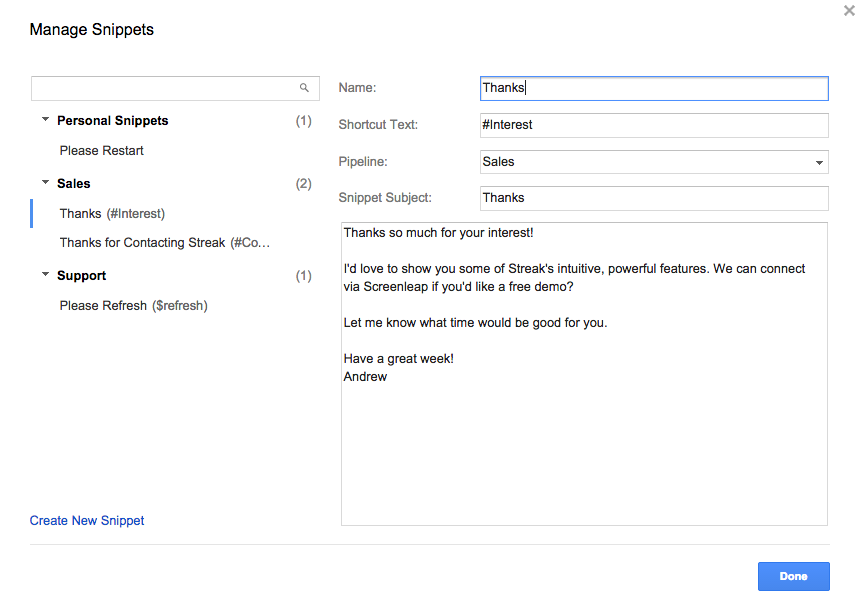Image resolution: width=861 pixels, height=609 pixels.
Task: Collapse the Personal Snippets section
Action: tap(45, 119)
